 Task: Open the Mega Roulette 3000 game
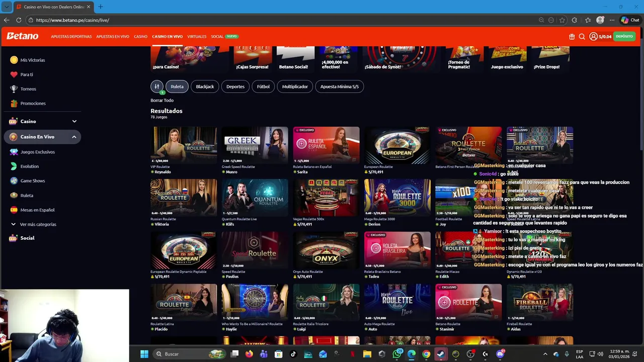click(397, 198)
